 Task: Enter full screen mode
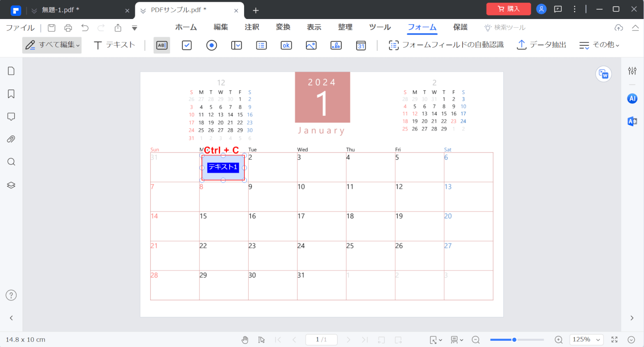[x=614, y=339]
